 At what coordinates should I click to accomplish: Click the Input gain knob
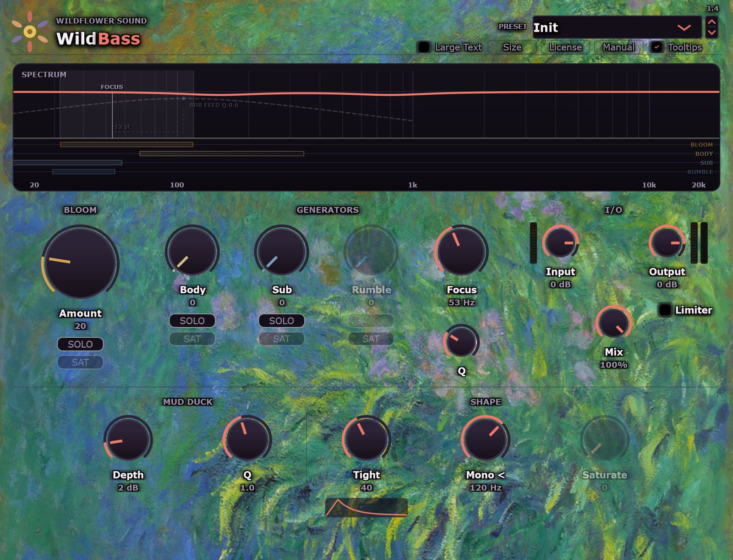(560, 242)
